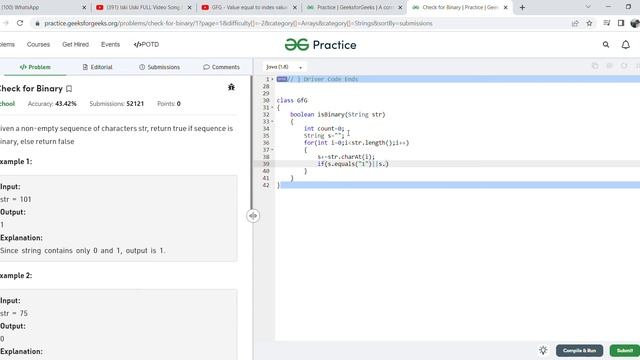Close the GFG Value equal to index tab

point(295,7)
